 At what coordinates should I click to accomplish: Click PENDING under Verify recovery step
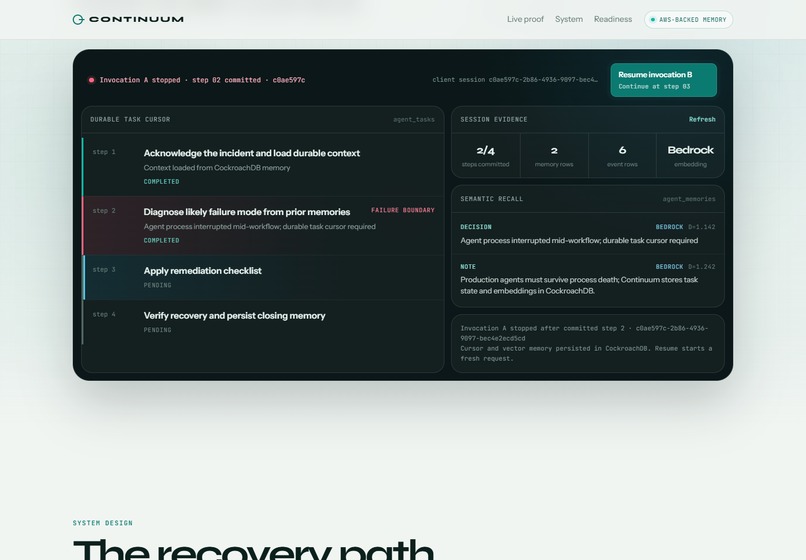pyautogui.click(x=157, y=330)
